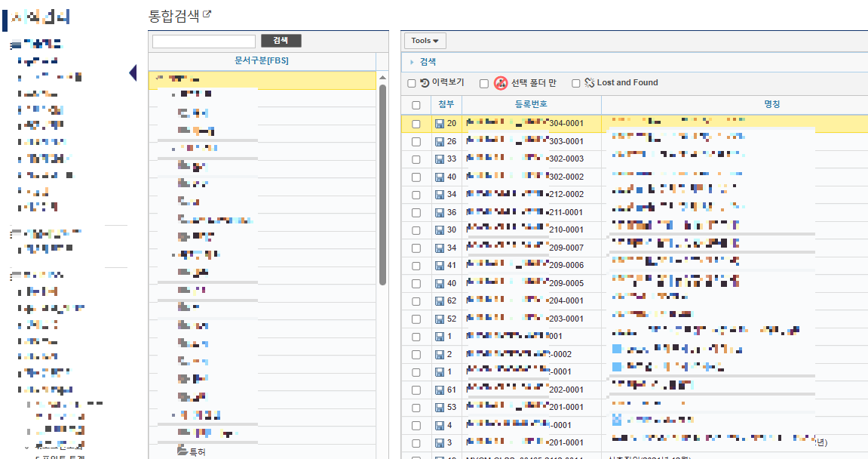Sort by the 첨부 column header
868x459 pixels.
446,104
